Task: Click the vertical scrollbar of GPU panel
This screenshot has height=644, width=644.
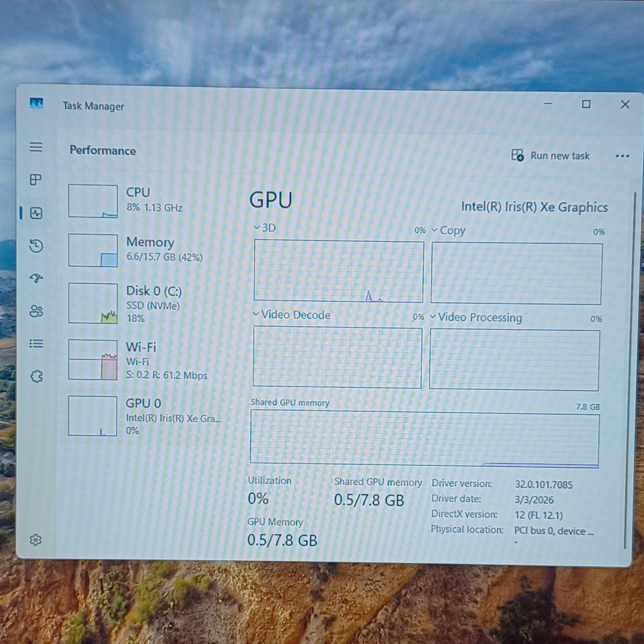Action: [x=630, y=371]
